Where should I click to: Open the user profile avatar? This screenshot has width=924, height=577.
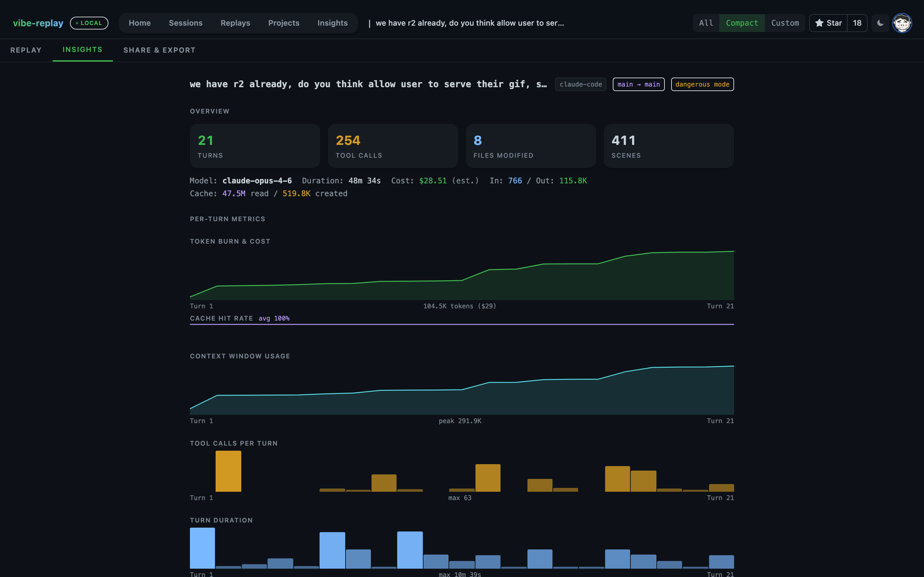pos(903,23)
